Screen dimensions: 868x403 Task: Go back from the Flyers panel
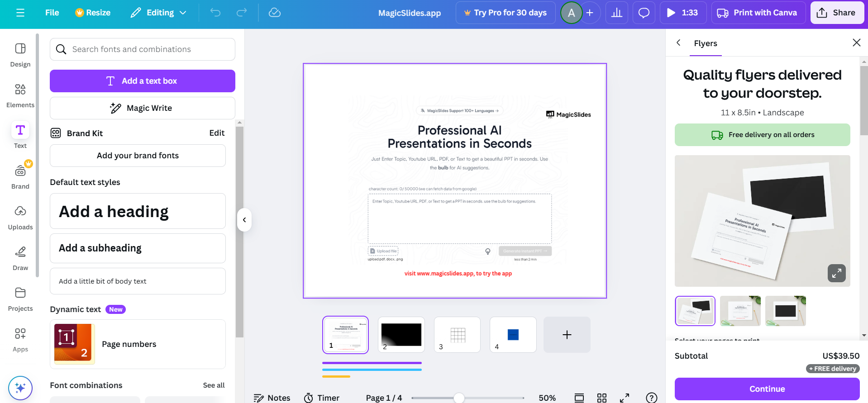678,43
